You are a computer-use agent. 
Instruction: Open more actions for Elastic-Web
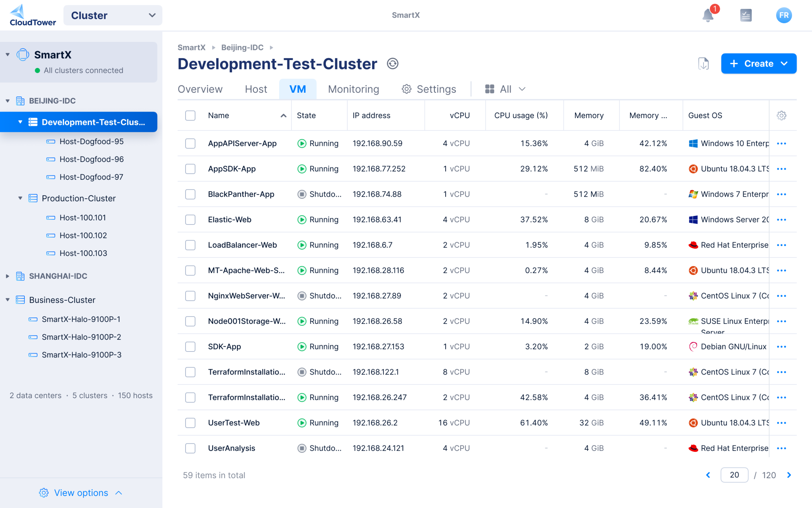[782, 219]
